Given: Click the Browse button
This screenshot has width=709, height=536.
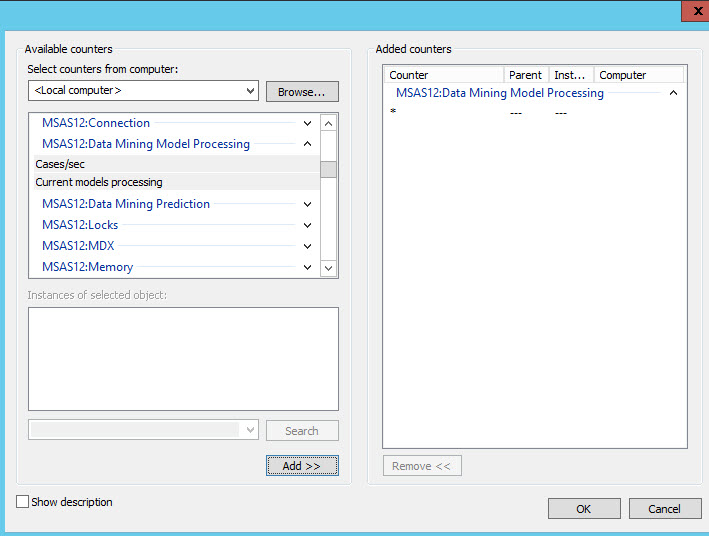Looking at the screenshot, I should [x=302, y=92].
